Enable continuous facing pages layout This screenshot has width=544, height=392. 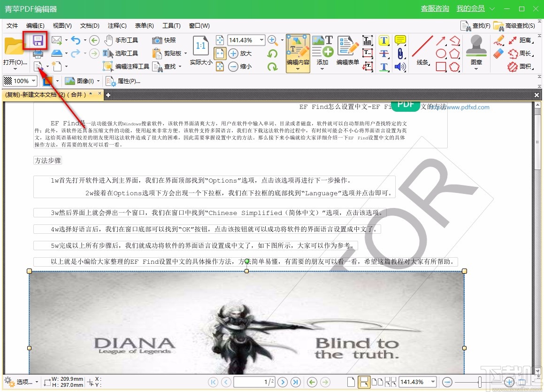pyautogui.click(x=391, y=382)
